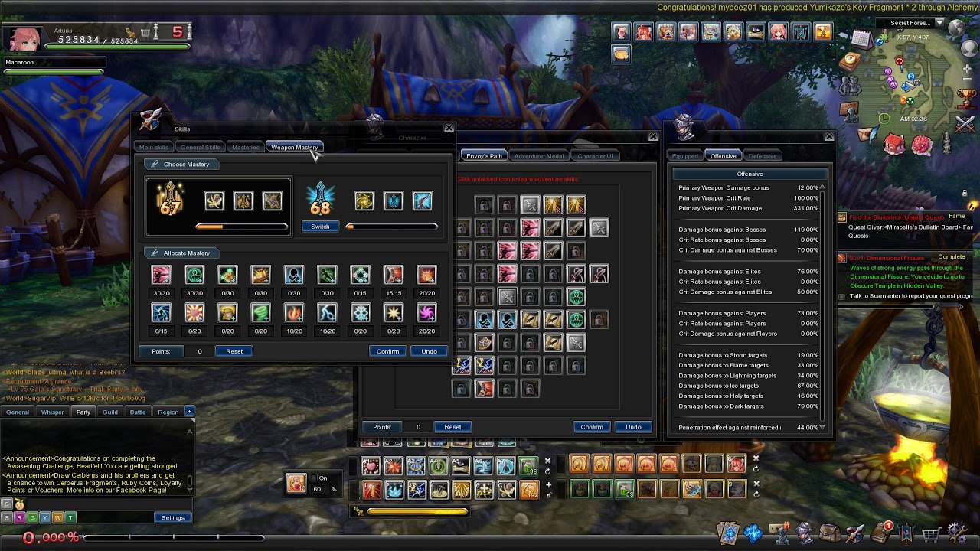Toggle the Y chat channel filter
The image size is (980, 551).
tap(45, 517)
